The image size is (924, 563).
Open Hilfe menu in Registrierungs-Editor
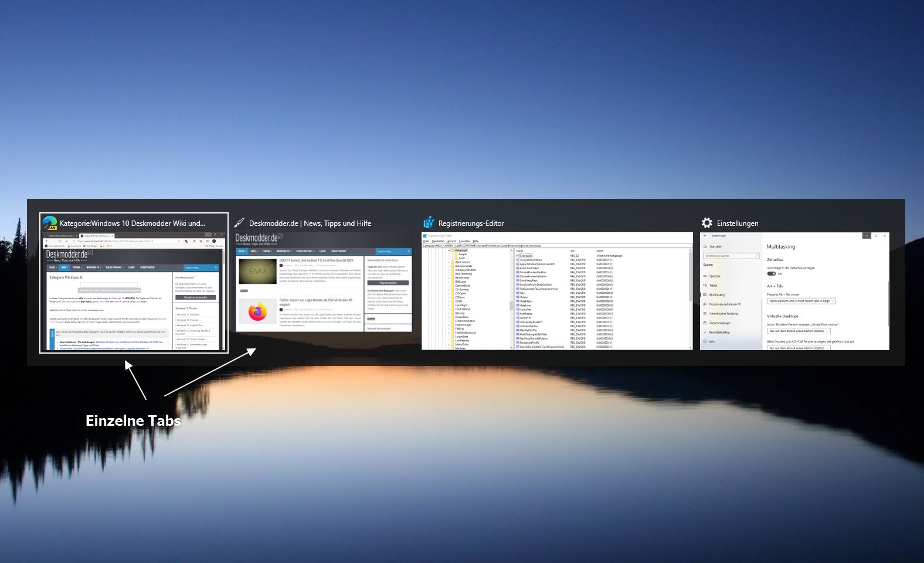475,241
